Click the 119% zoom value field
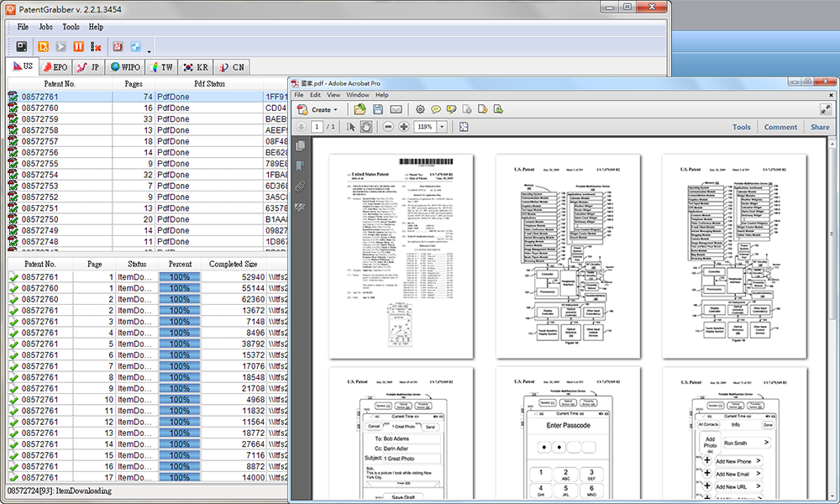This screenshot has width=840, height=504. coord(425,127)
